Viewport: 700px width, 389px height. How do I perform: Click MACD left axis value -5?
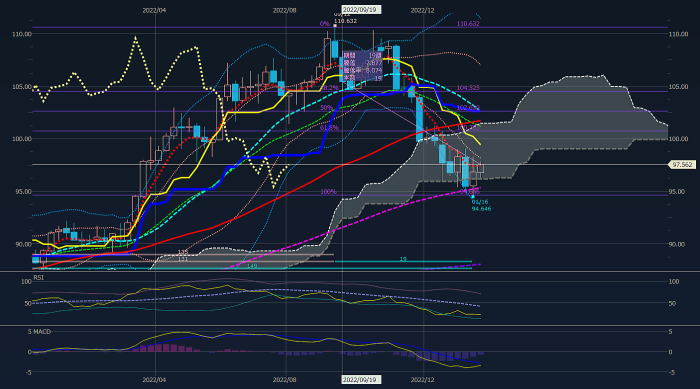[29, 372]
